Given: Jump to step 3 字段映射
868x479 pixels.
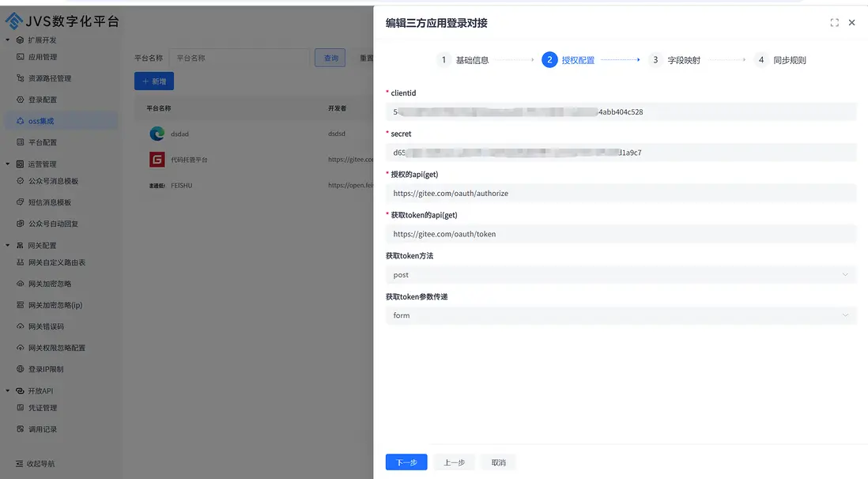Looking at the screenshot, I should point(674,60).
